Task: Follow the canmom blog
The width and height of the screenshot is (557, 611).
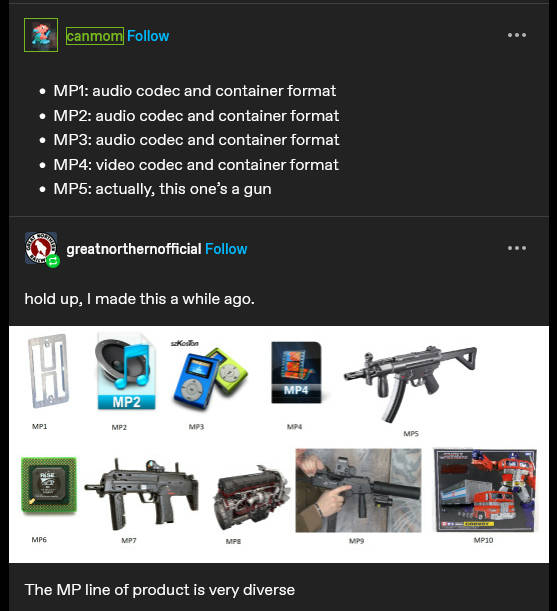Action: [148, 36]
